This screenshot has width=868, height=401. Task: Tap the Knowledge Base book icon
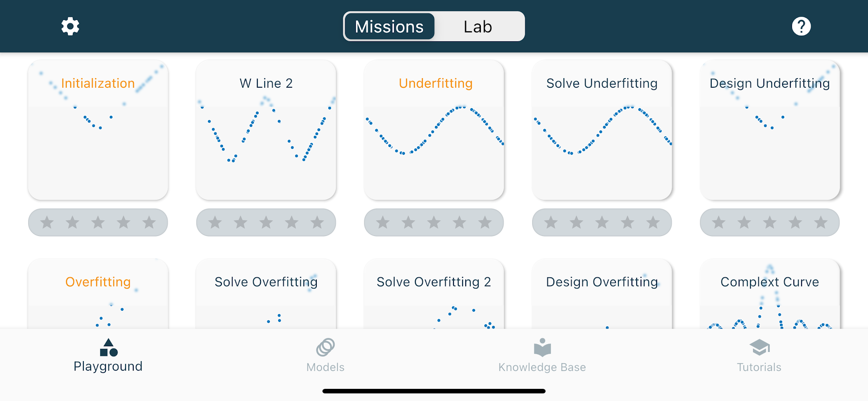point(542,347)
